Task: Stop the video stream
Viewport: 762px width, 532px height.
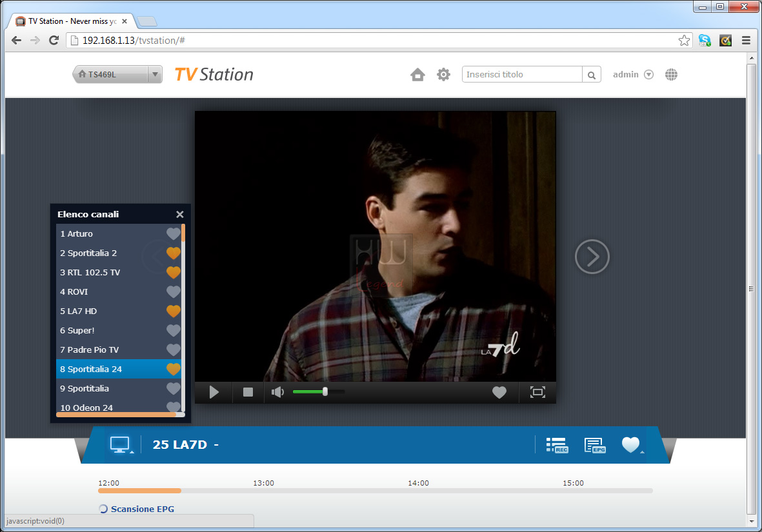Action: coord(248,392)
